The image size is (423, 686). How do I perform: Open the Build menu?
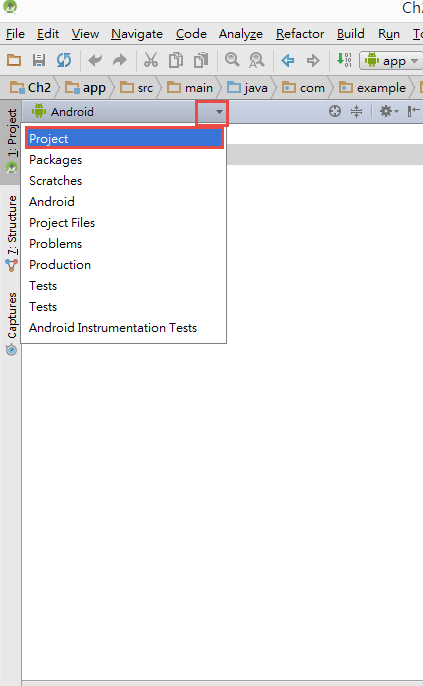[x=350, y=34]
